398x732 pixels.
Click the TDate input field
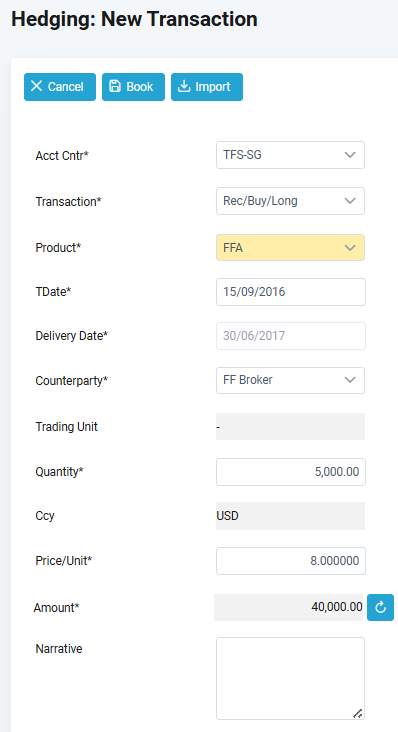(x=291, y=292)
